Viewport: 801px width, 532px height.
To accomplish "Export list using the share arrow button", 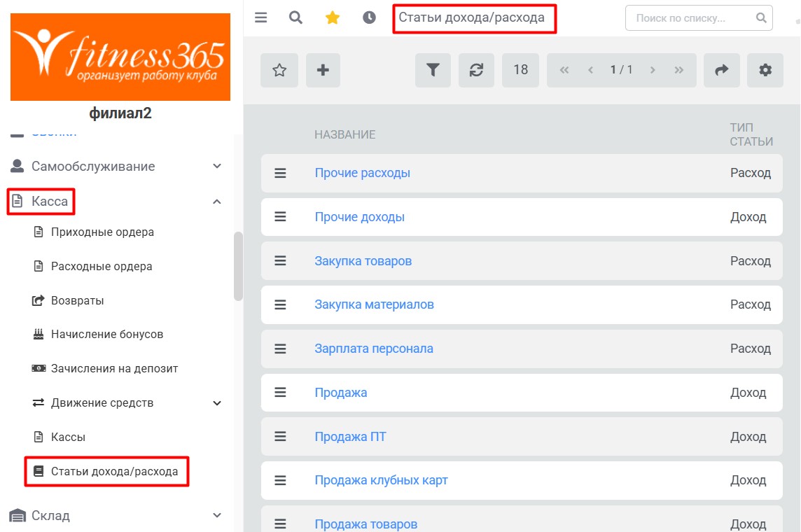I will (x=721, y=70).
